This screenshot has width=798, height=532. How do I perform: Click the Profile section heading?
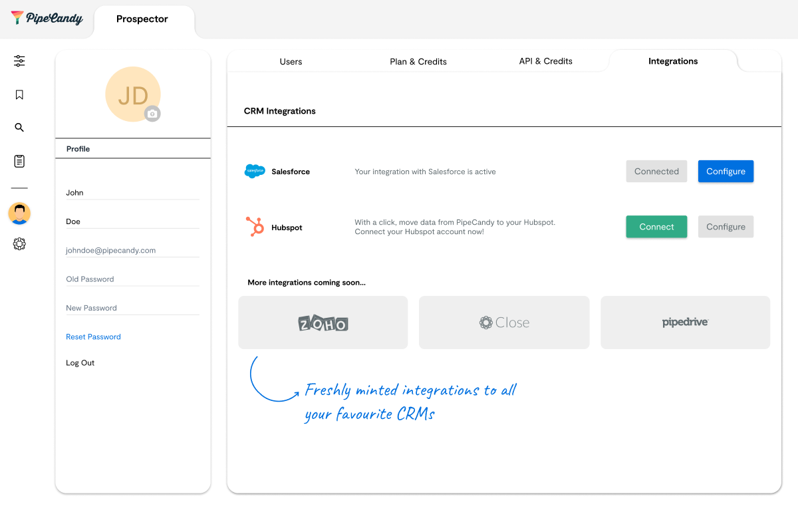78,149
